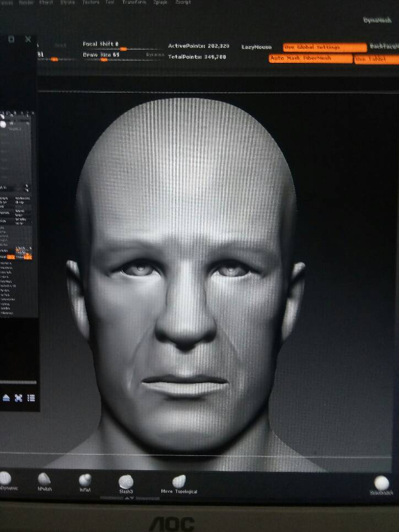Select the Move Topological brush
This screenshot has height=532, width=399.
(179, 484)
